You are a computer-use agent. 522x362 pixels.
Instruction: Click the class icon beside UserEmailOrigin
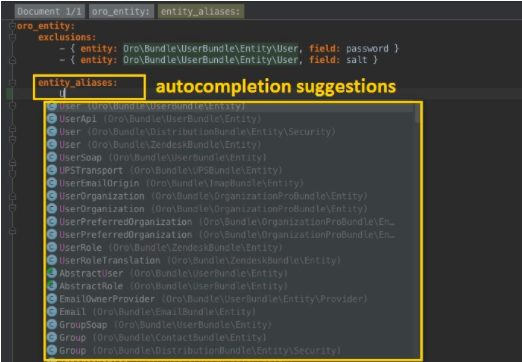tap(52, 183)
